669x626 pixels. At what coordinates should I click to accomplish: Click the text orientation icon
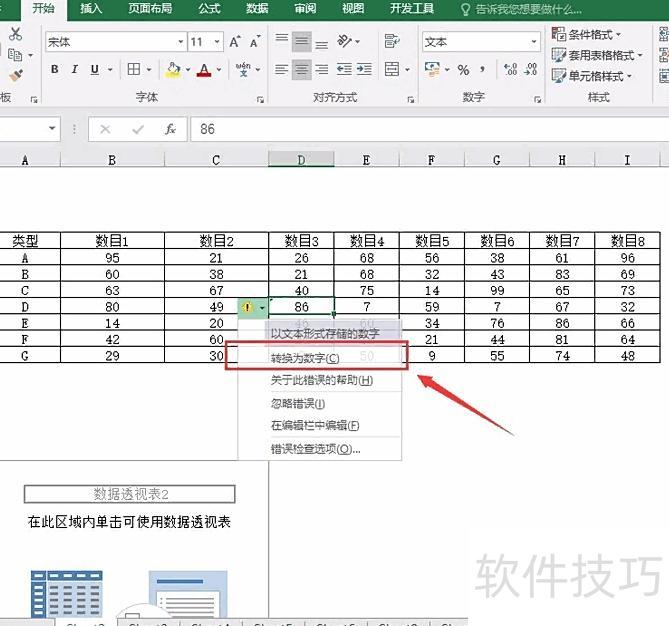(x=345, y=41)
